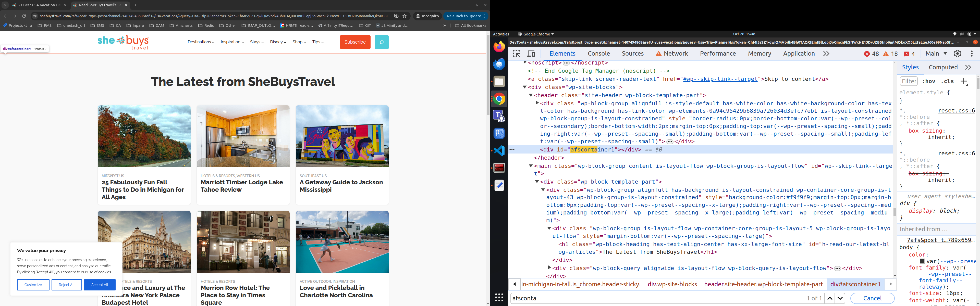Expand the Destinations navigation dropdown
This screenshot has height=306, width=980.
click(201, 42)
